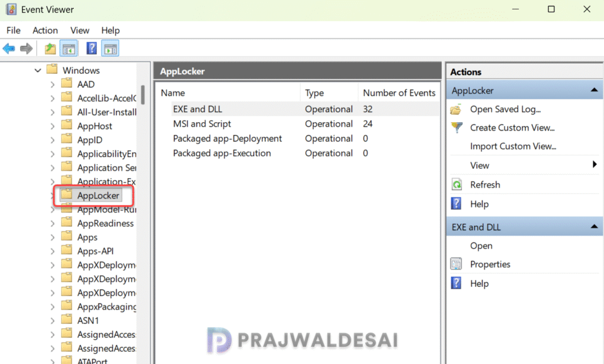Image resolution: width=604 pixels, height=364 pixels.
Task: Collapse the Windows tree node
Action: tap(38, 70)
